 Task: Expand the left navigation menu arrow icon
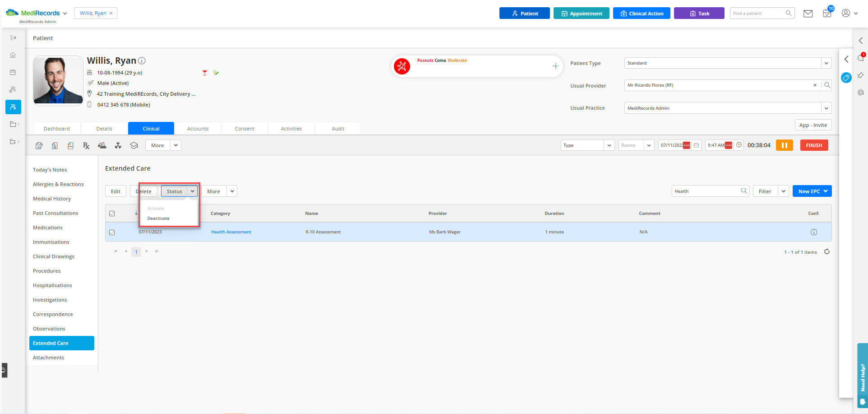(13, 38)
